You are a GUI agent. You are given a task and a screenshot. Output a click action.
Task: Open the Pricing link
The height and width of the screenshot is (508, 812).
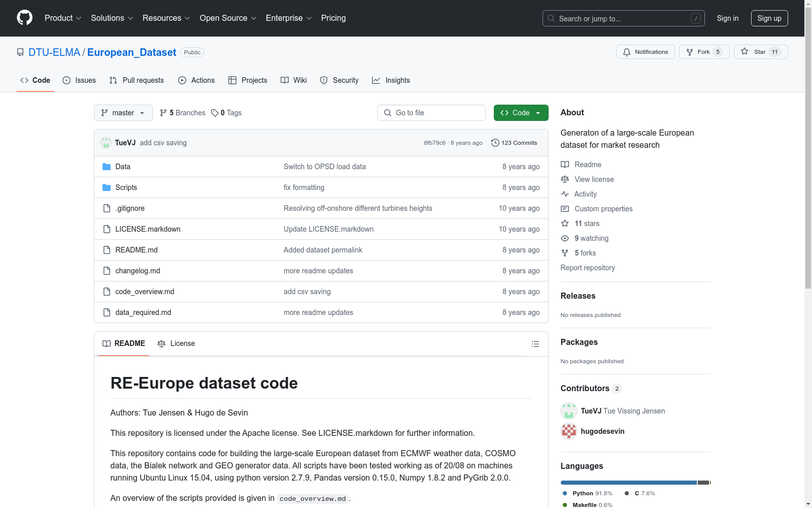(x=333, y=18)
